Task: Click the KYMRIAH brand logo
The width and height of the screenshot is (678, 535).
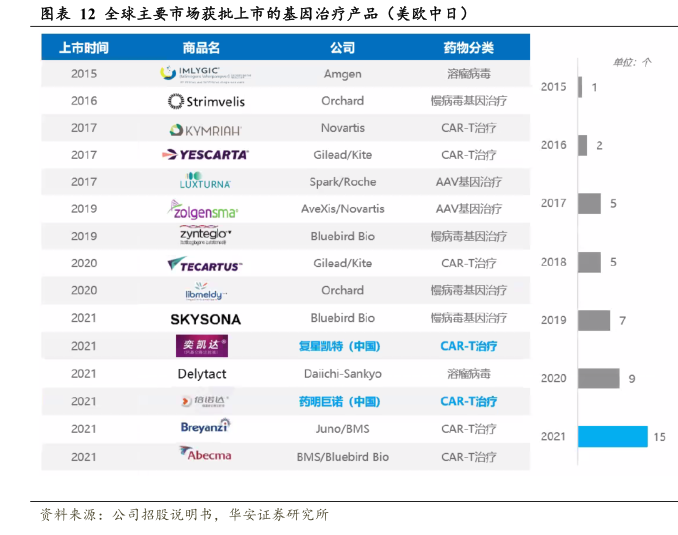Action: pyautogui.click(x=205, y=129)
